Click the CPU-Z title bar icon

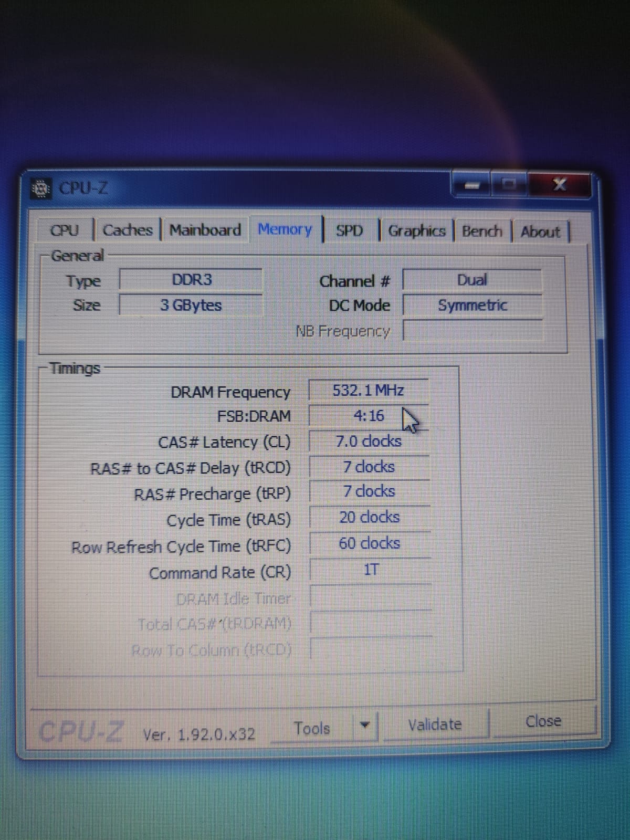41,188
